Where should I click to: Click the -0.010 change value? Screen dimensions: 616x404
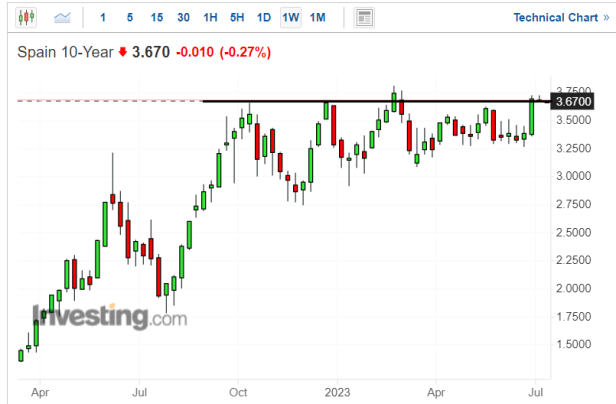[x=195, y=52]
